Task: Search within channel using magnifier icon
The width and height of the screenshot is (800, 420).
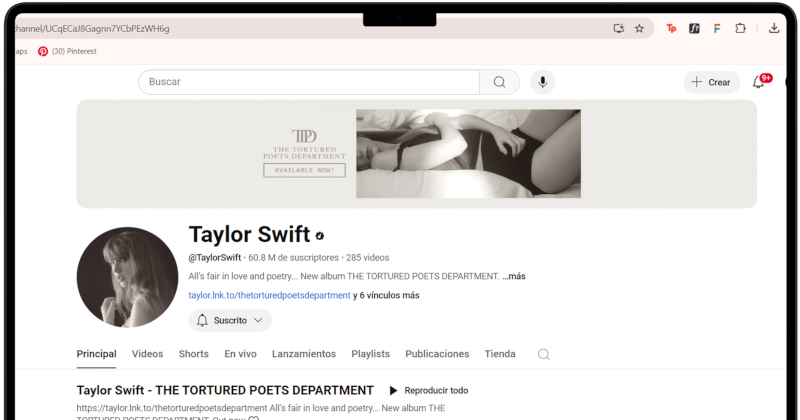Action: click(x=544, y=354)
